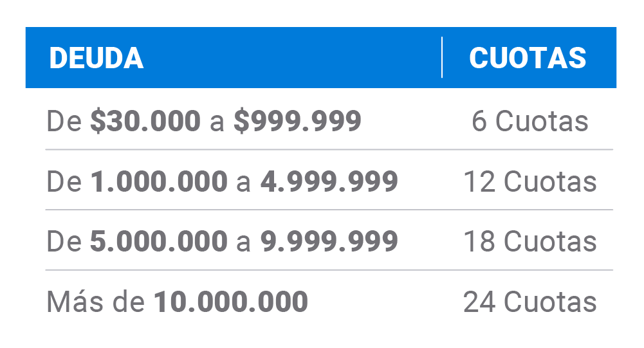Click the "a" between 1.000.000 and 4.999.999

coord(243,183)
